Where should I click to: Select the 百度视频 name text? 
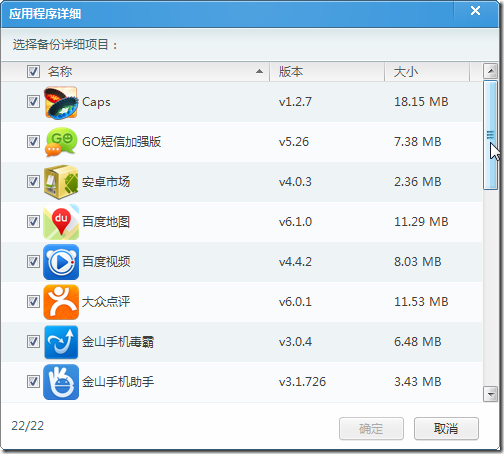[106, 262]
